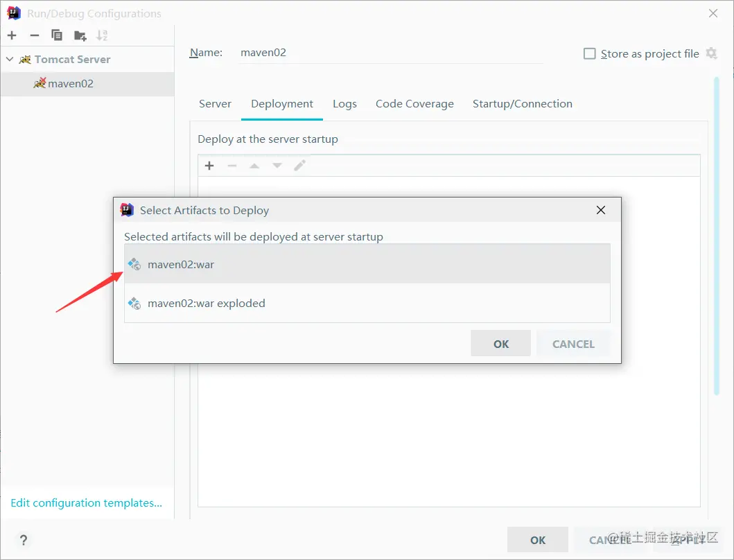
Task: Select maven02:war artifact
Action: click(x=367, y=264)
